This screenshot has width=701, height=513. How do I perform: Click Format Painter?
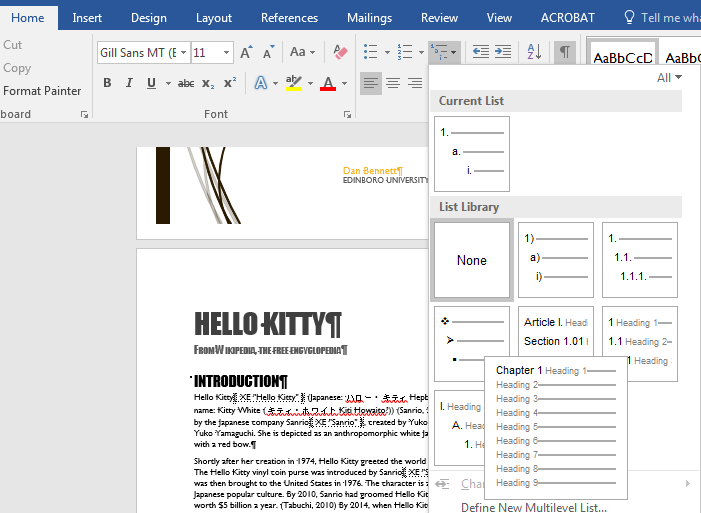tap(42, 91)
